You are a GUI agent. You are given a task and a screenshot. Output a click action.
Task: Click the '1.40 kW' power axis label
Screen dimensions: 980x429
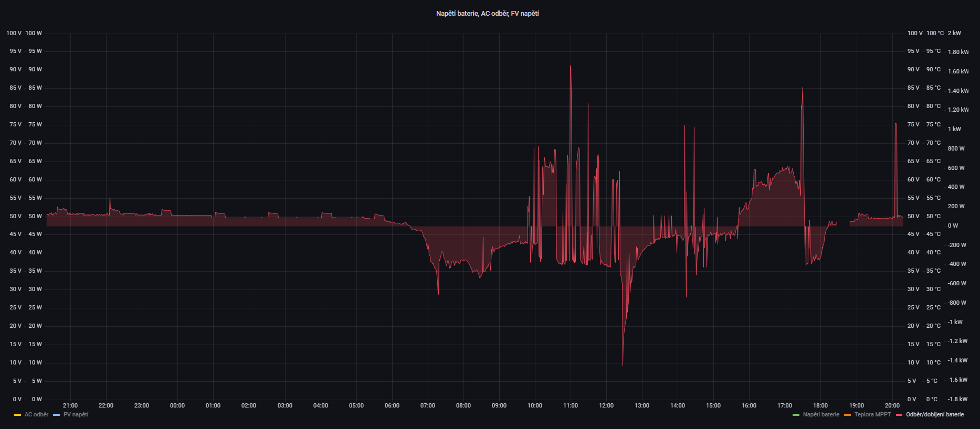(x=958, y=91)
